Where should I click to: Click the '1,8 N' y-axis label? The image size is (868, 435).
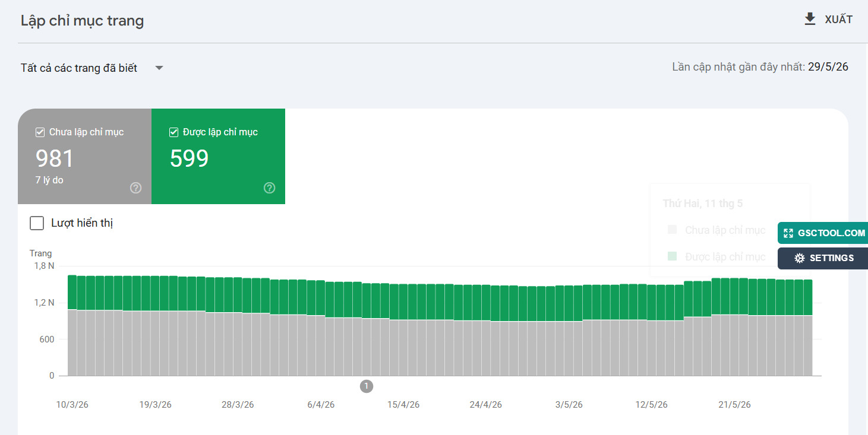44,266
